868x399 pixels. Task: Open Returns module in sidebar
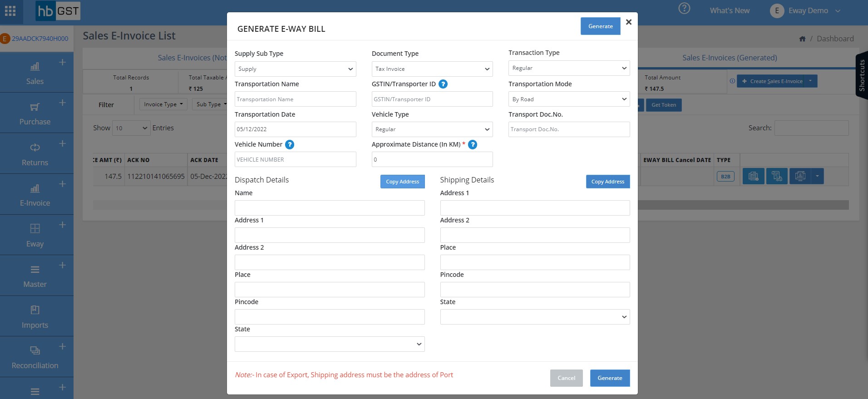[35, 155]
